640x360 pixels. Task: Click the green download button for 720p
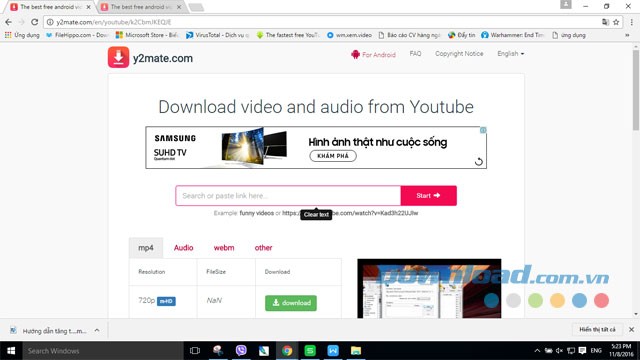point(291,303)
